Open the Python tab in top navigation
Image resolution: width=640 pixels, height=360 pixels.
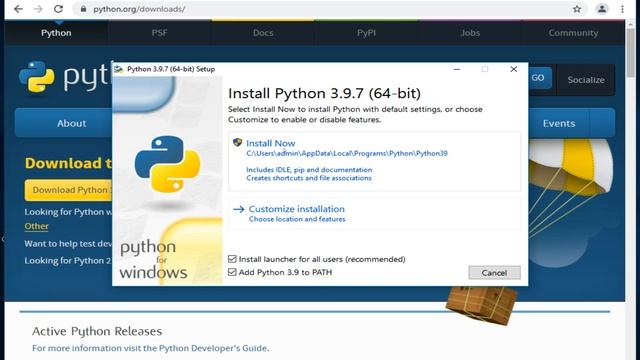pos(56,33)
